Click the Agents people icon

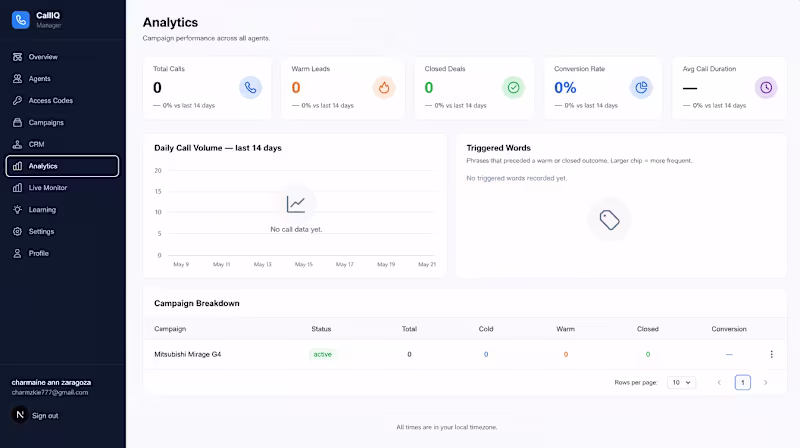pos(17,79)
